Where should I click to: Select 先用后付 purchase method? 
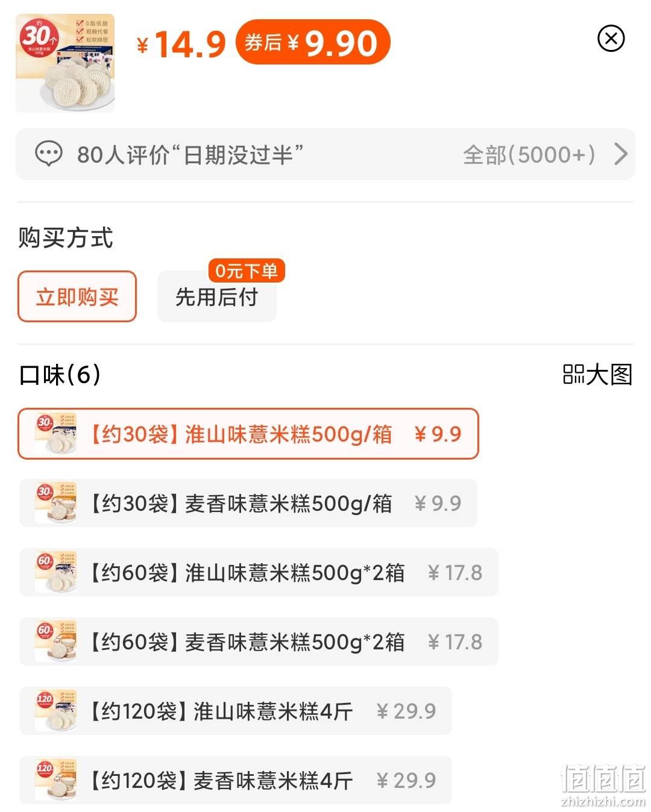pyautogui.click(x=217, y=296)
